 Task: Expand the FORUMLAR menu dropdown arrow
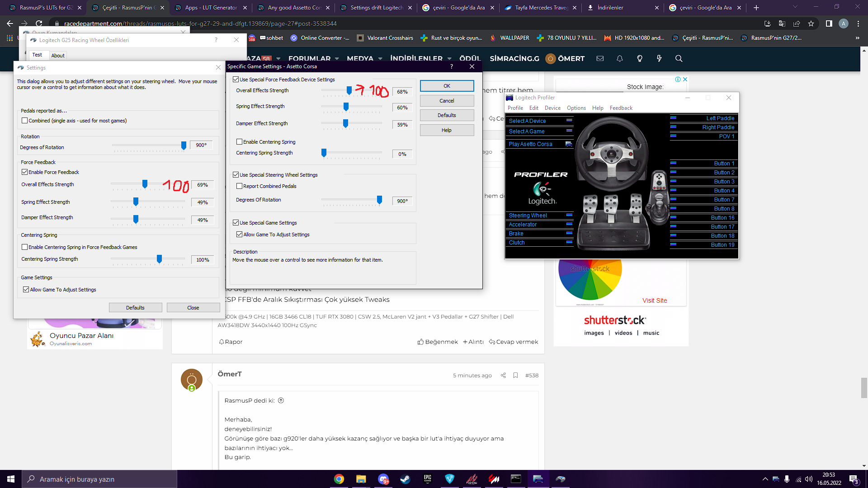[337, 59]
